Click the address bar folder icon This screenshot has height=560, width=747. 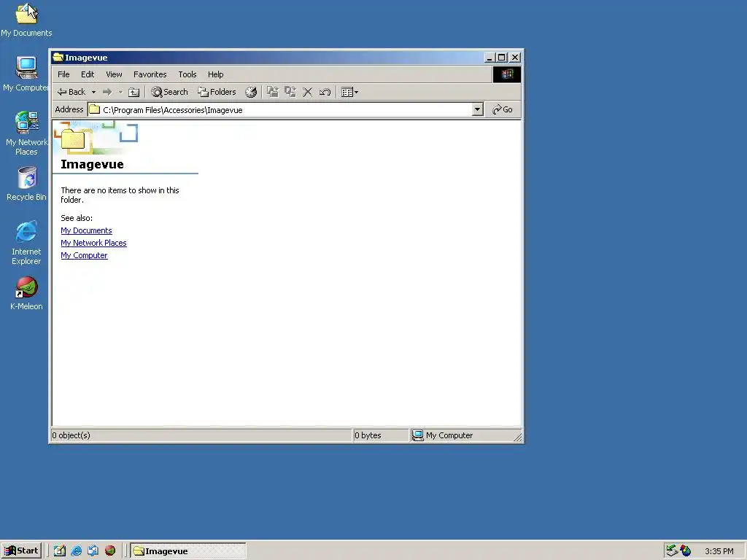(95, 109)
